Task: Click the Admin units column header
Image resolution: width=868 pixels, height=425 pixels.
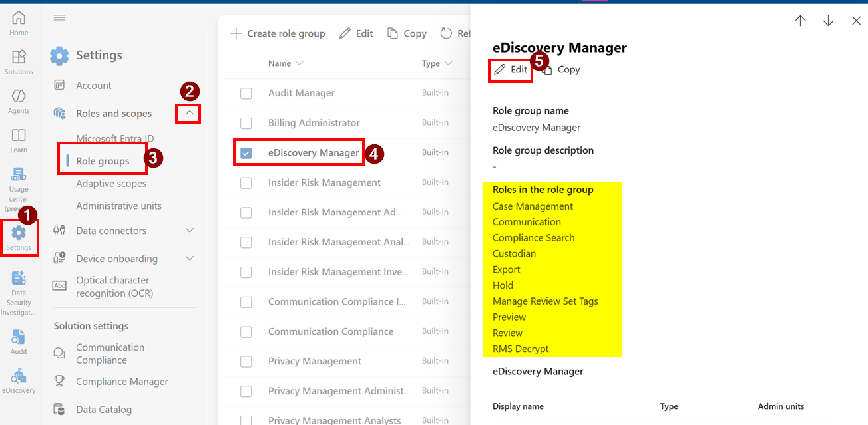Action: (781, 406)
